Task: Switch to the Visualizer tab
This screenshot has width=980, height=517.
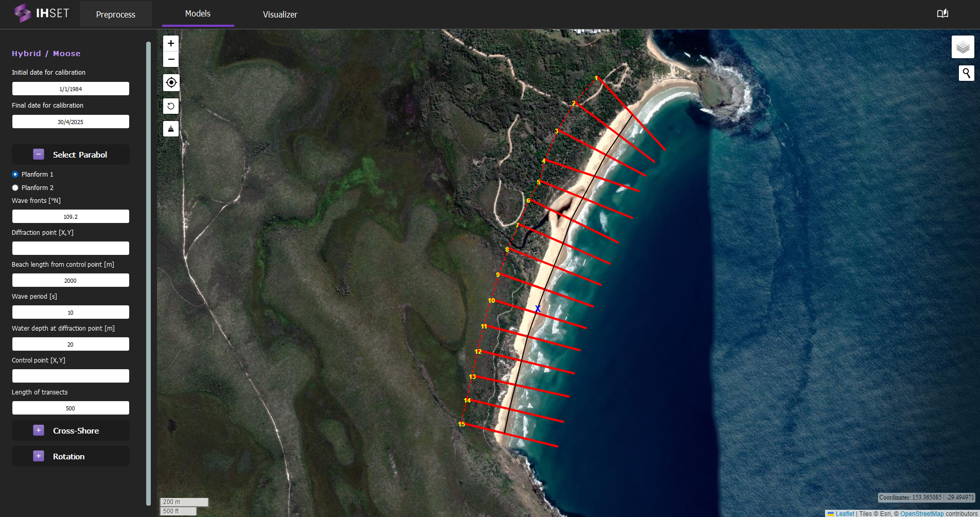Action: [x=280, y=14]
